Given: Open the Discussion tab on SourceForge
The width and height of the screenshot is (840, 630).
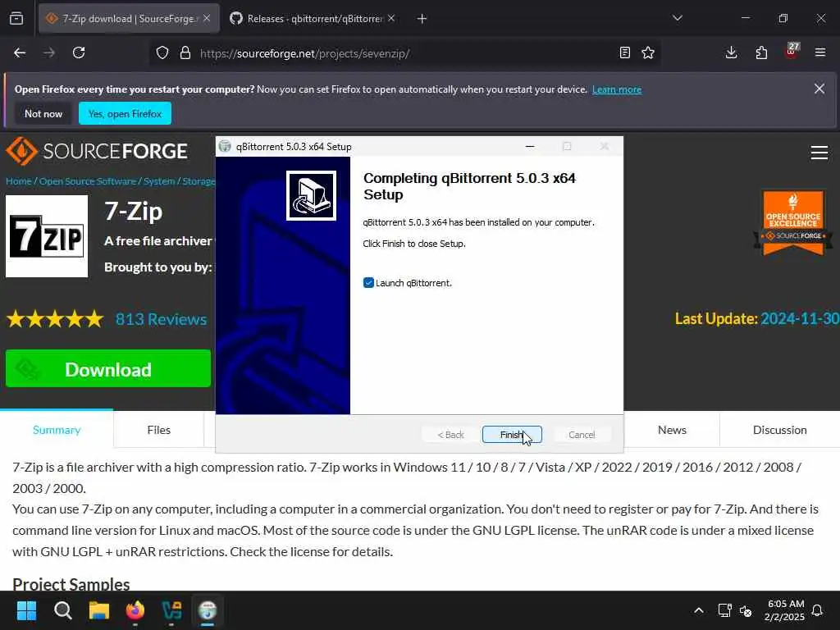Looking at the screenshot, I should coord(779,430).
